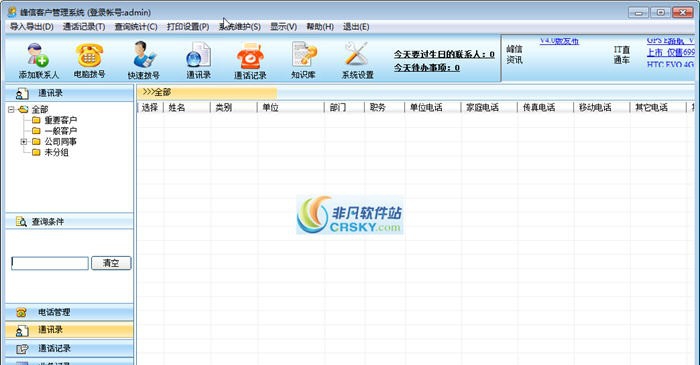Sort by the 类别 column header

(x=233, y=108)
